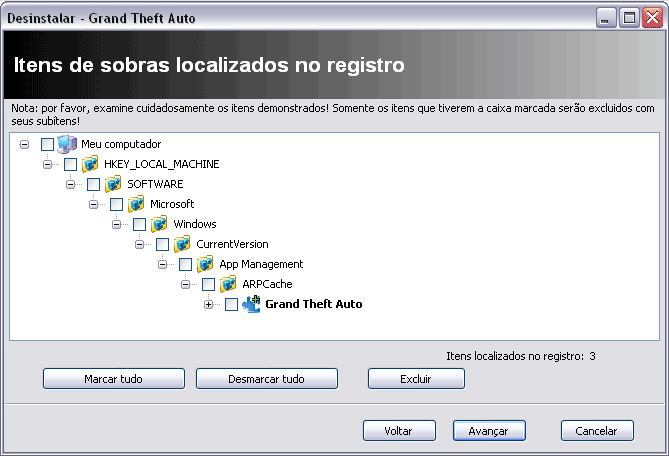Close the Desinstalar window
This screenshot has height=456, width=669.
(653, 18)
